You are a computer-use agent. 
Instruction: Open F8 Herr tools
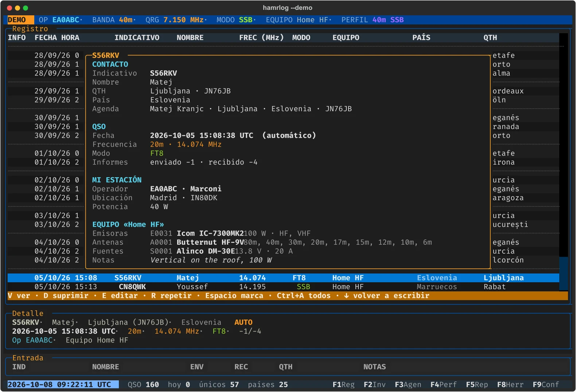(x=510, y=384)
